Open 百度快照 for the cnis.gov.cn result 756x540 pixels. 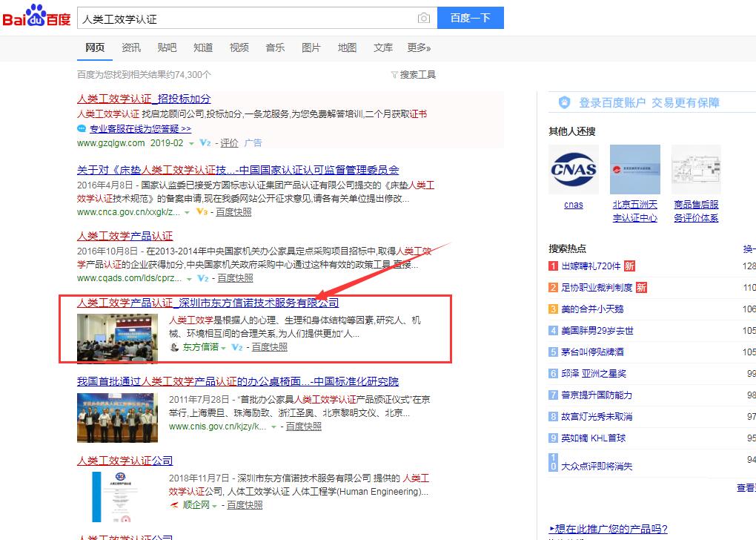303,427
